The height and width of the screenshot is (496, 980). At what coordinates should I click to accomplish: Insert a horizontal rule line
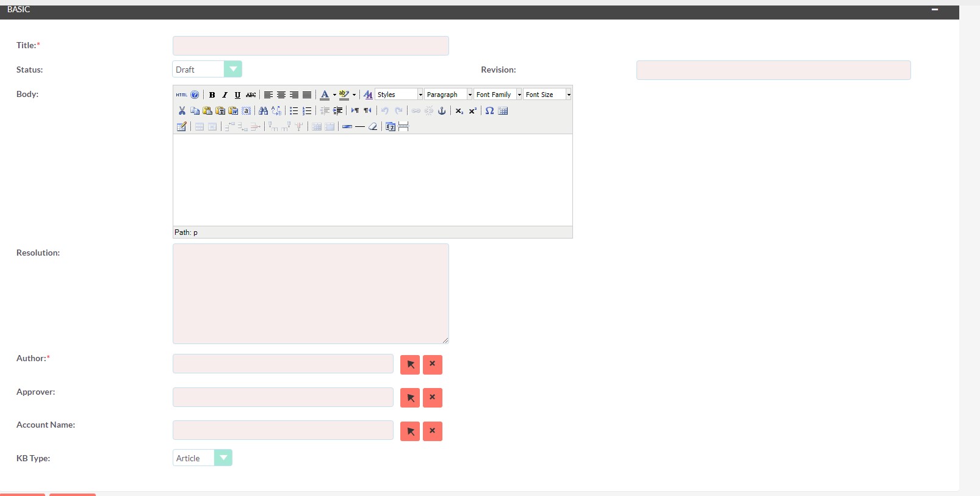(x=360, y=126)
